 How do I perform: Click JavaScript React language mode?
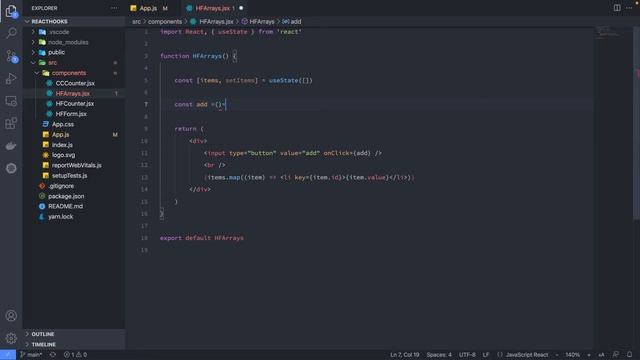[x=523, y=355]
